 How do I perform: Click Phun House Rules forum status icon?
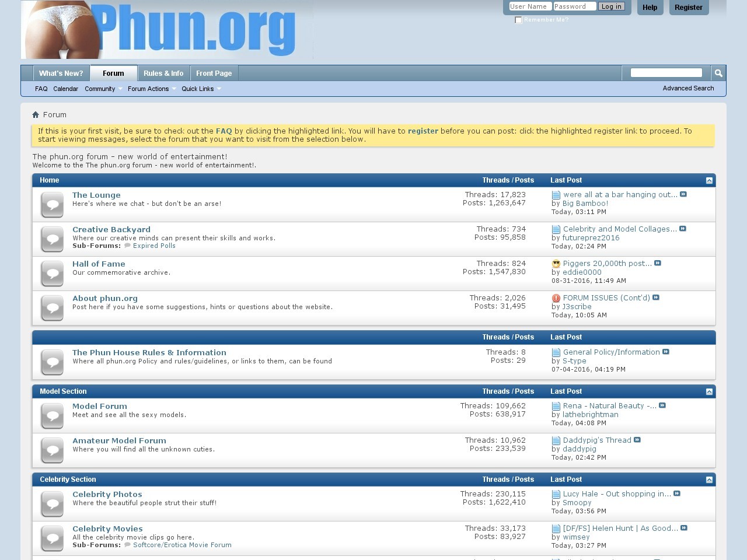52,362
